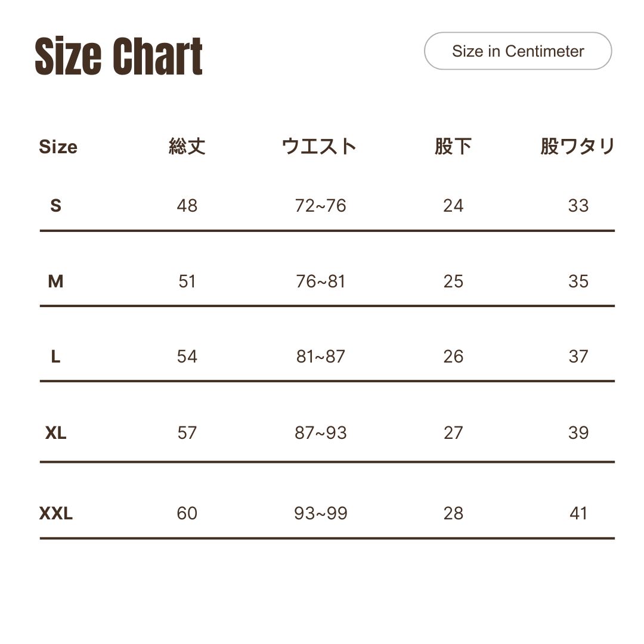Click waist value 93~99

point(320,513)
